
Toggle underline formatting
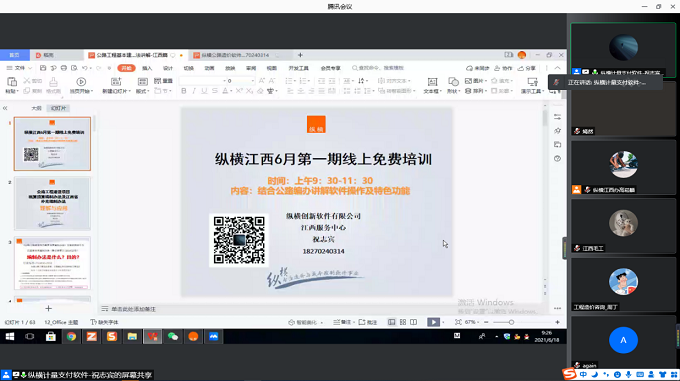click(x=204, y=91)
